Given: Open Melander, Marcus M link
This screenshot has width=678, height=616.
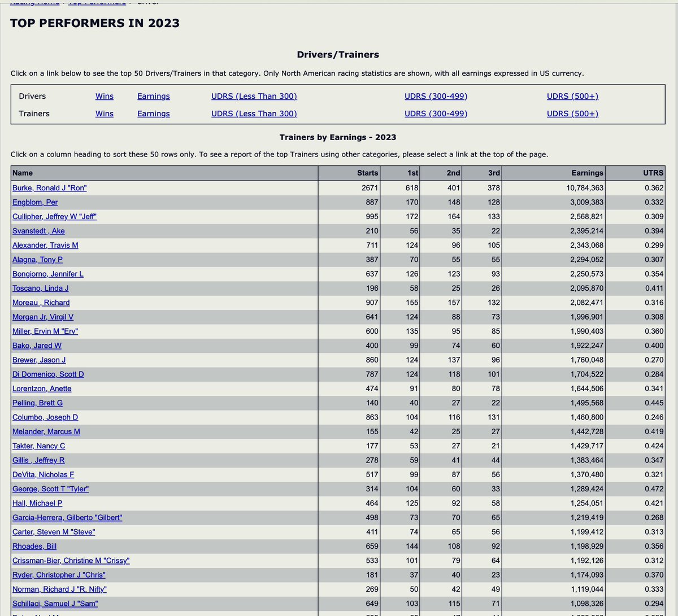Looking at the screenshot, I should tap(46, 431).
